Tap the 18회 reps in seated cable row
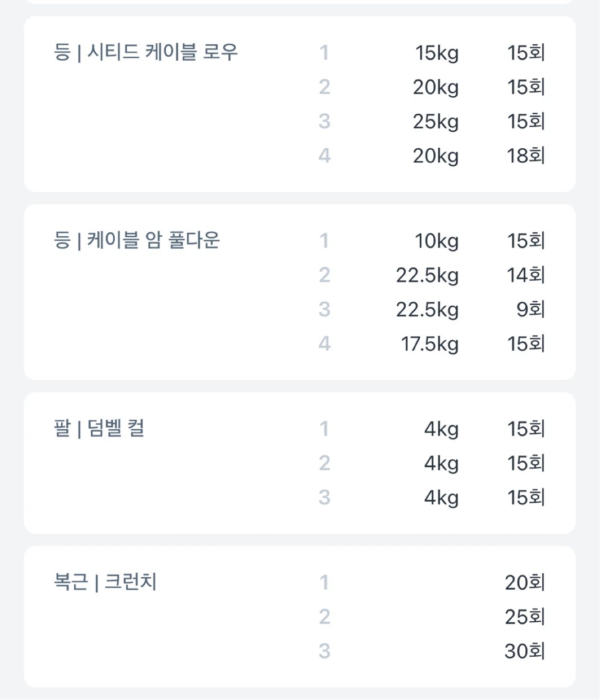Screen dimensions: 600x700 coord(526,156)
